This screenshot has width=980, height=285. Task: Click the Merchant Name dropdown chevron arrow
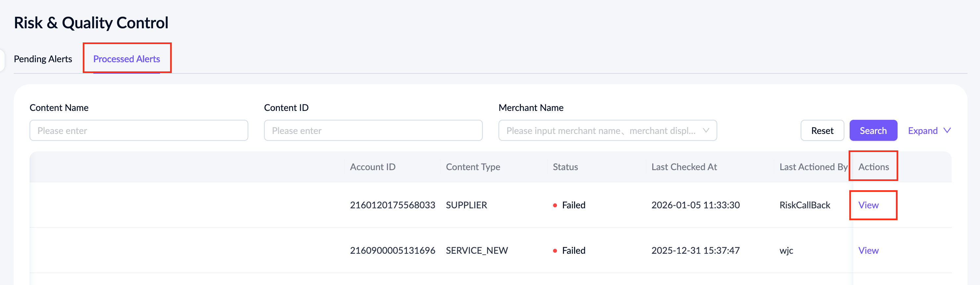706,130
